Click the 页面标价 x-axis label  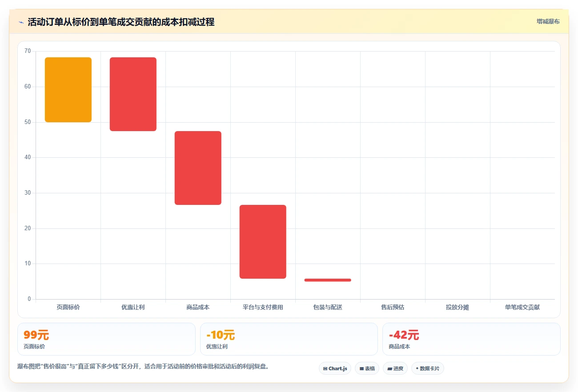point(68,307)
